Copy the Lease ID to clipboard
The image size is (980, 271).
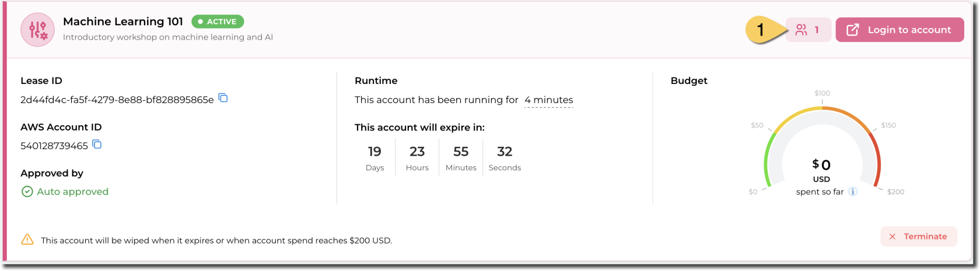click(223, 98)
